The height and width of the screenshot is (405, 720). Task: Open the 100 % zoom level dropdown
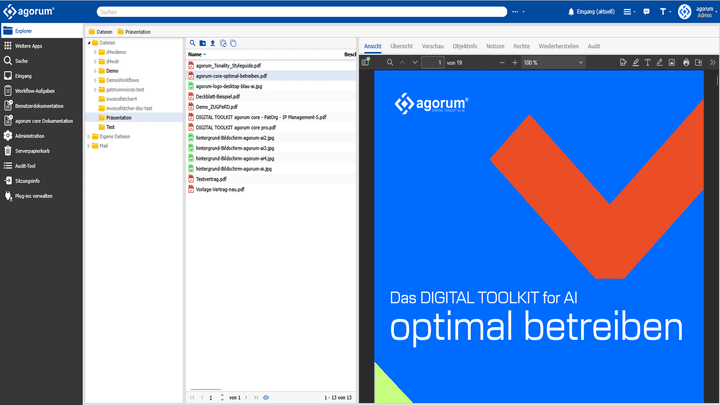pos(553,62)
